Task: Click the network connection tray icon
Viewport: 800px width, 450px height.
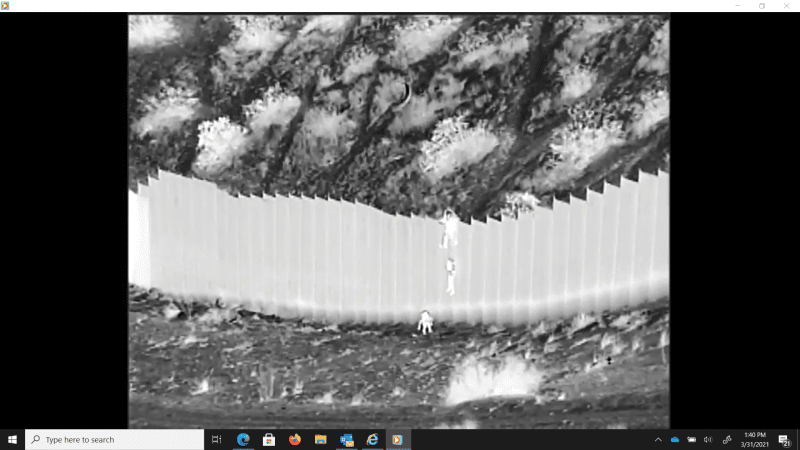Action: click(727, 439)
